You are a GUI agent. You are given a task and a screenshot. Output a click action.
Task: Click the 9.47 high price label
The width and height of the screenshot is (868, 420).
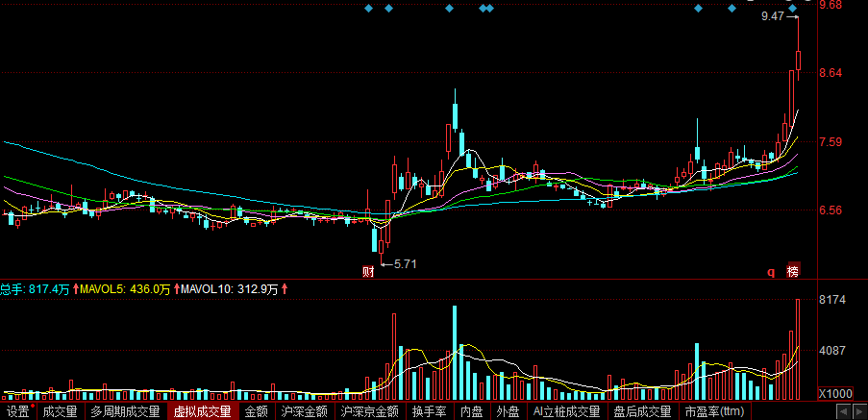click(x=773, y=16)
